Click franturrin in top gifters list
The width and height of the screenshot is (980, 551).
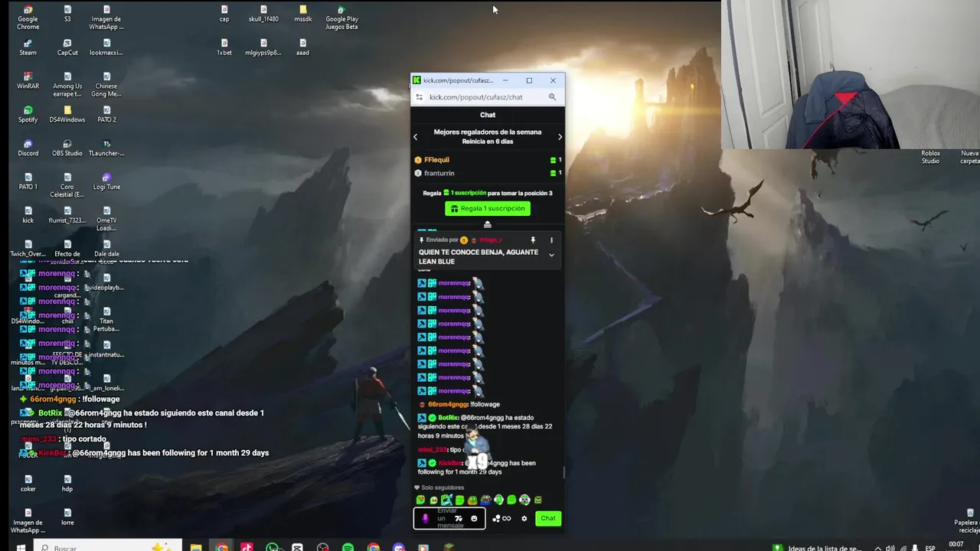(439, 173)
